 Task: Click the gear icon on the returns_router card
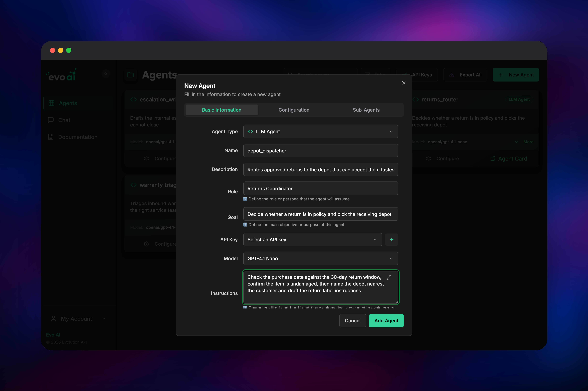(428, 159)
